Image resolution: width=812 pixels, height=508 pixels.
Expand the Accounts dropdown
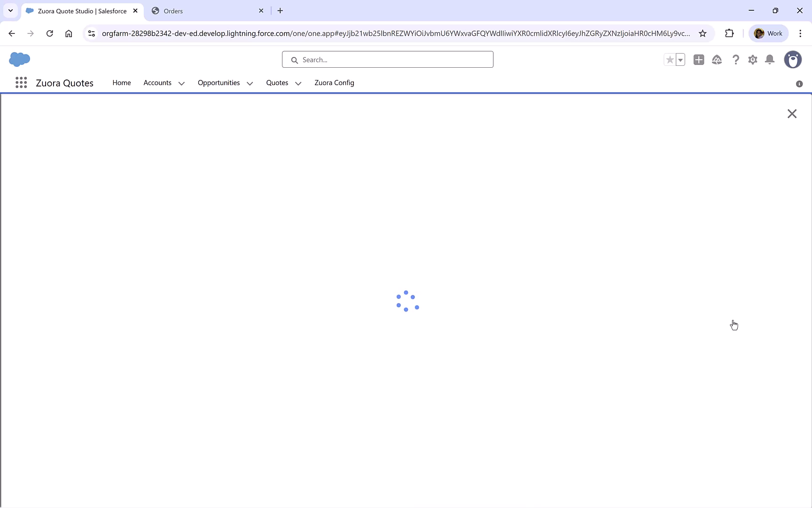(x=181, y=83)
